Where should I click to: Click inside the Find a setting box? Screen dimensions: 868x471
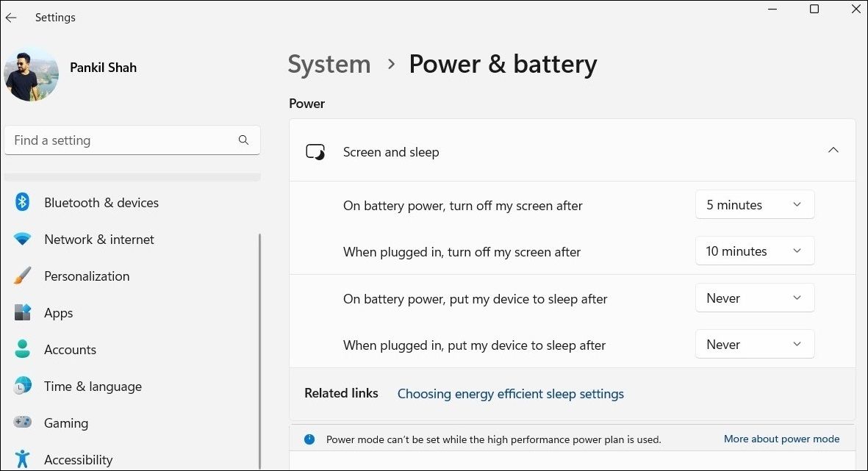[x=118, y=140]
